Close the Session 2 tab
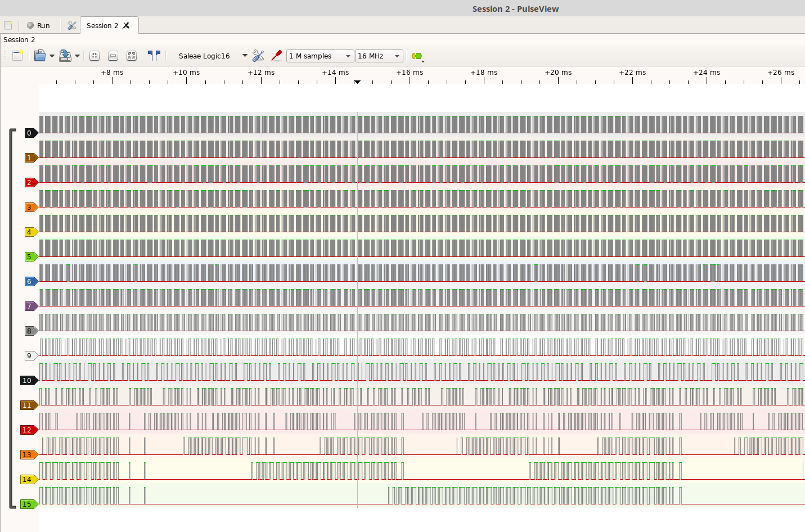This screenshot has width=805, height=532. tap(126, 25)
